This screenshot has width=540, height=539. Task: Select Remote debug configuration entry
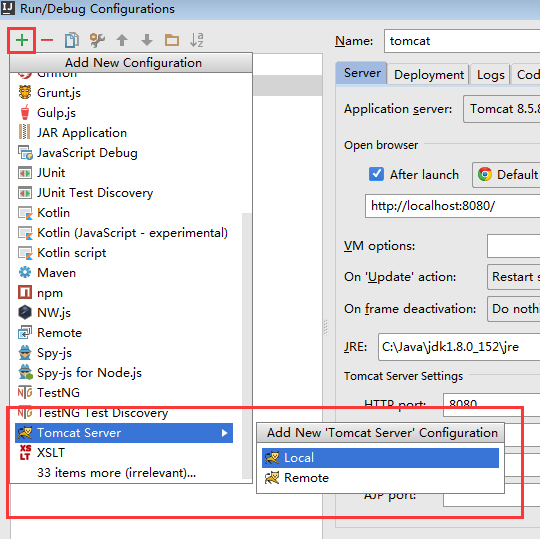(125, 332)
